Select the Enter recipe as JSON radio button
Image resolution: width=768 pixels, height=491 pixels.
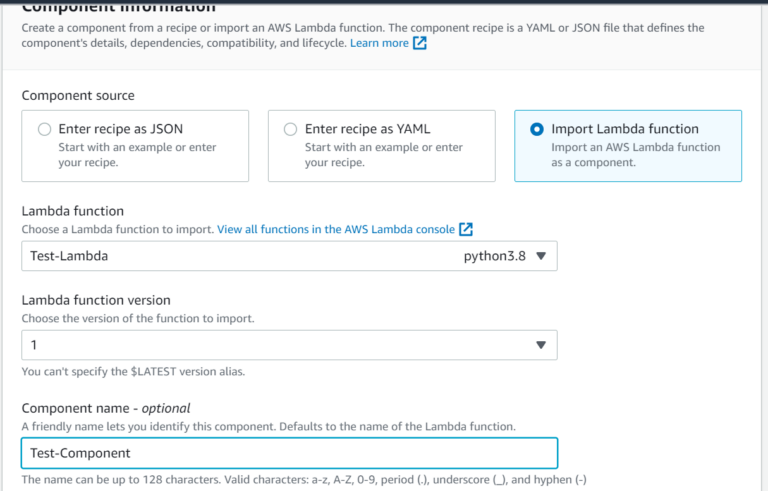coord(44,129)
